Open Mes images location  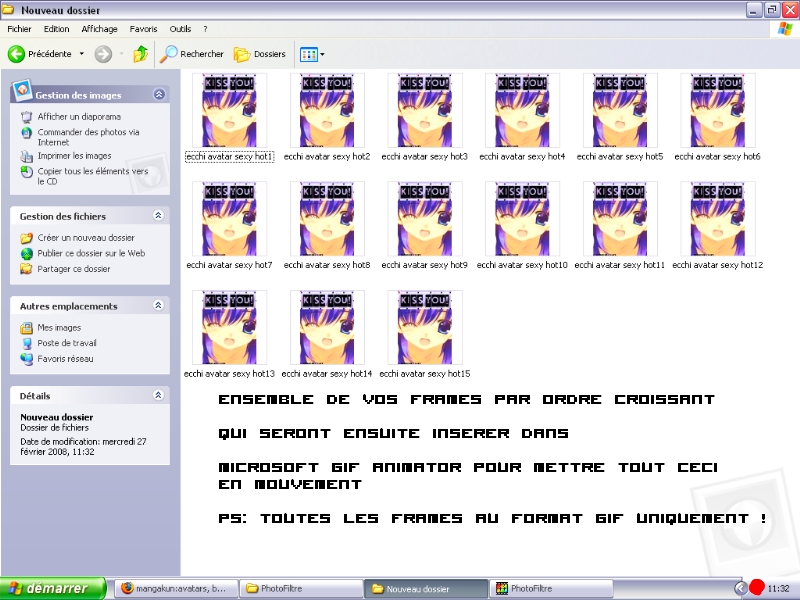[x=59, y=328]
